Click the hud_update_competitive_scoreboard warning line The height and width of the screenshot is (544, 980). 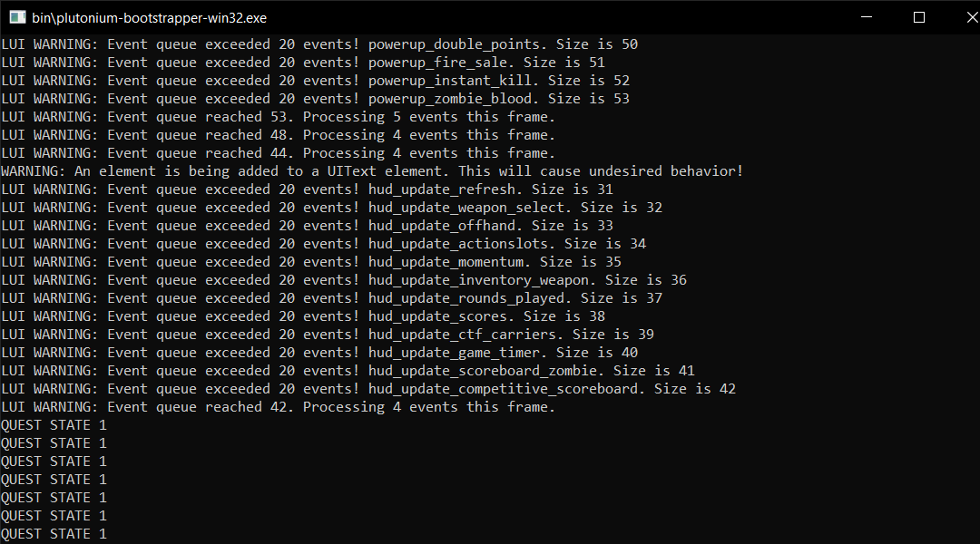[368, 388]
